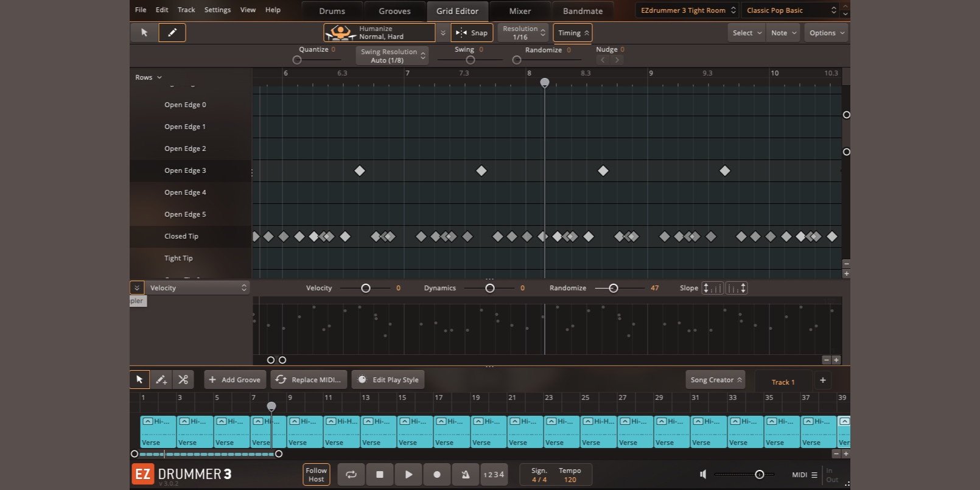Add a new track with the plus icon
This screenshot has height=490, width=980.
pos(822,380)
